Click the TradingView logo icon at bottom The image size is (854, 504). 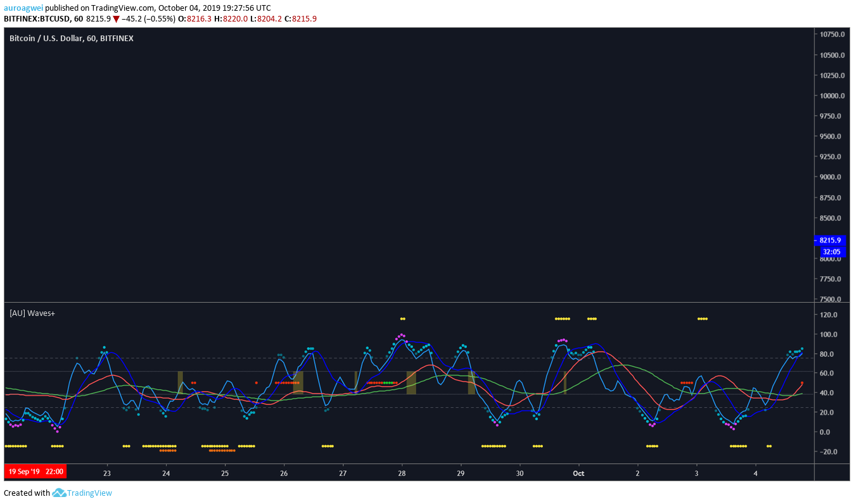point(59,493)
